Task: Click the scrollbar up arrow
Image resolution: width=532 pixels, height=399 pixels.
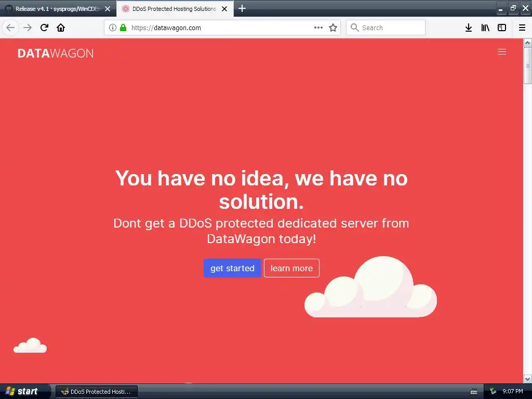Action: pos(527,43)
